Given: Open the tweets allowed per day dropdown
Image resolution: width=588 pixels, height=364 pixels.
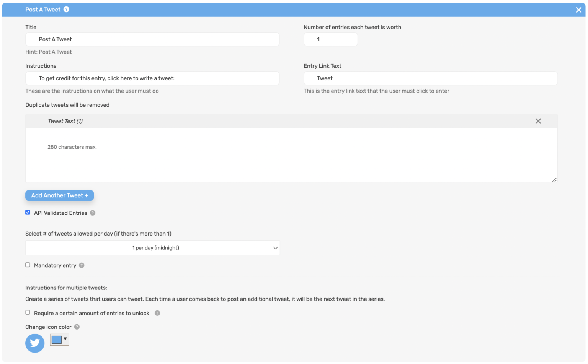Looking at the screenshot, I should click(152, 247).
